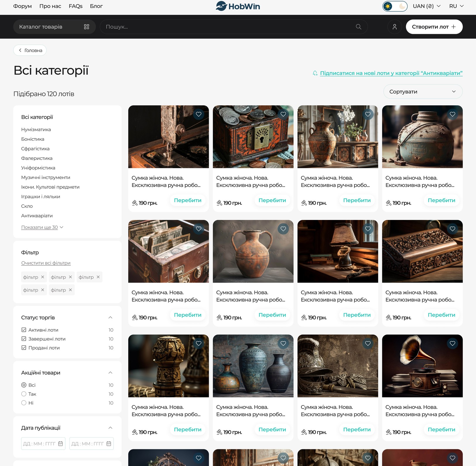Favorite the clay two-handled amphora lot
Viewport: 476px width, 466px height.
point(283,229)
